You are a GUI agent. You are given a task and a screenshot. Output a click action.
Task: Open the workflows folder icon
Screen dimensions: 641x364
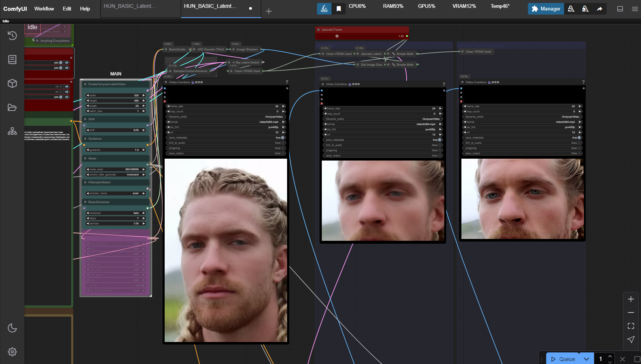[x=12, y=108]
